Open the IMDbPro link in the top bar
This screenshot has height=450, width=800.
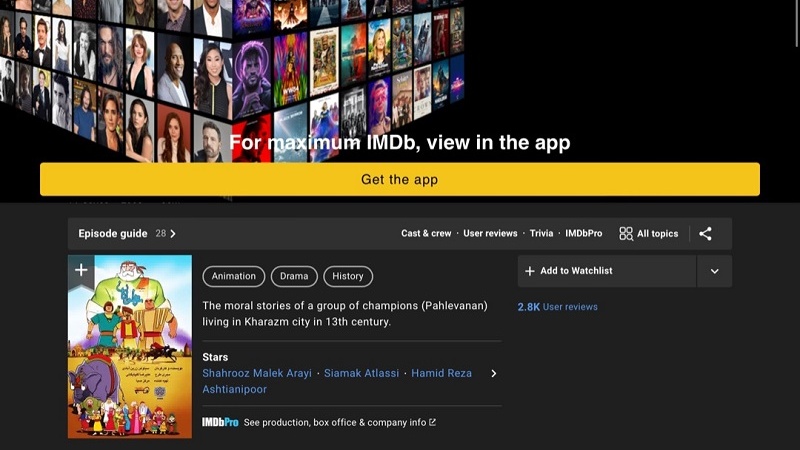click(584, 234)
